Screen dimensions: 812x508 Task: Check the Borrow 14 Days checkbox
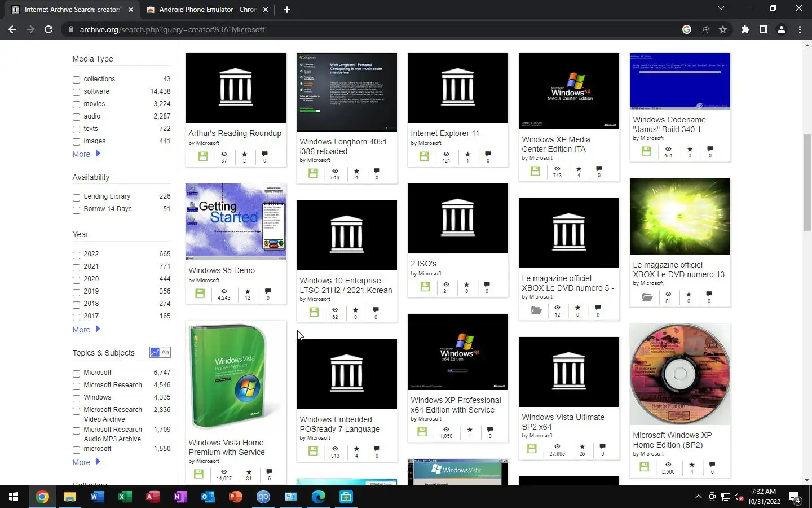point(76,210)
